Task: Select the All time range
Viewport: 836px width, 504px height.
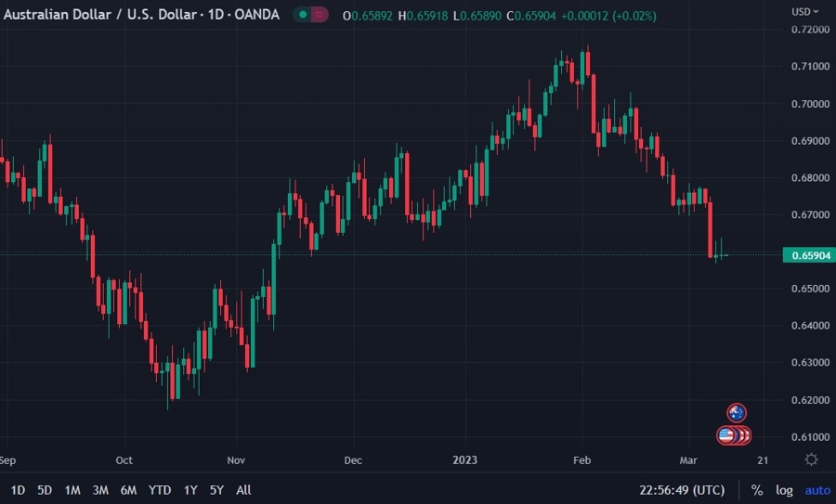Action: pos(243,490)
